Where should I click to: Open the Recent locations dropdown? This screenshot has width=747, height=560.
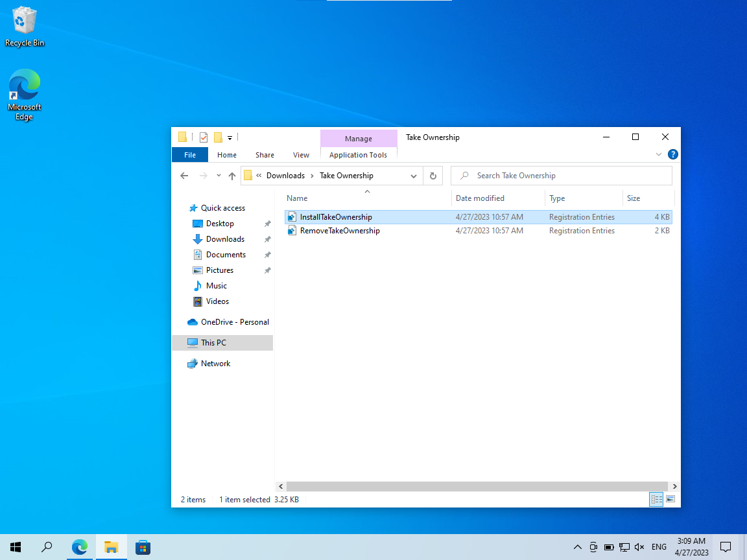pyautogui.click(x=219, y=176)
